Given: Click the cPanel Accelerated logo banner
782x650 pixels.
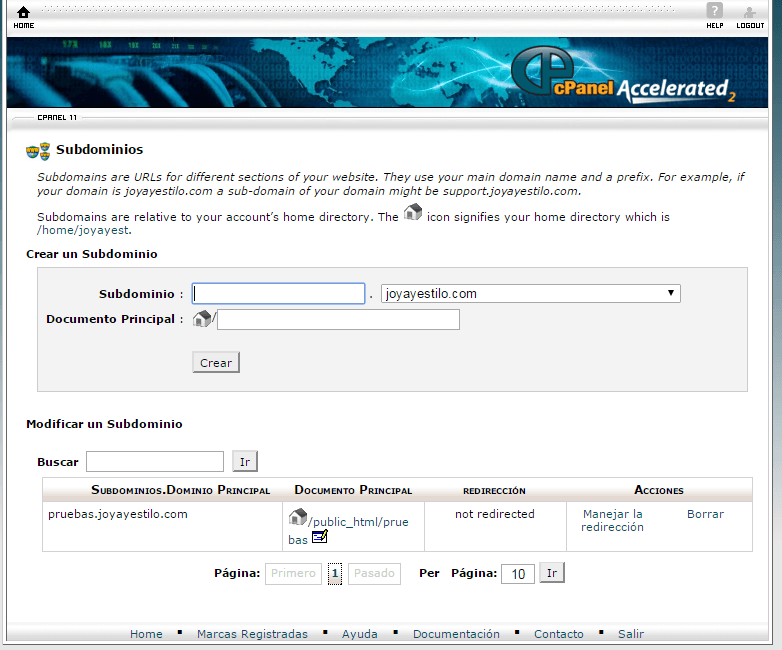Looking at the screenshot, I should (x=623, y=74).
